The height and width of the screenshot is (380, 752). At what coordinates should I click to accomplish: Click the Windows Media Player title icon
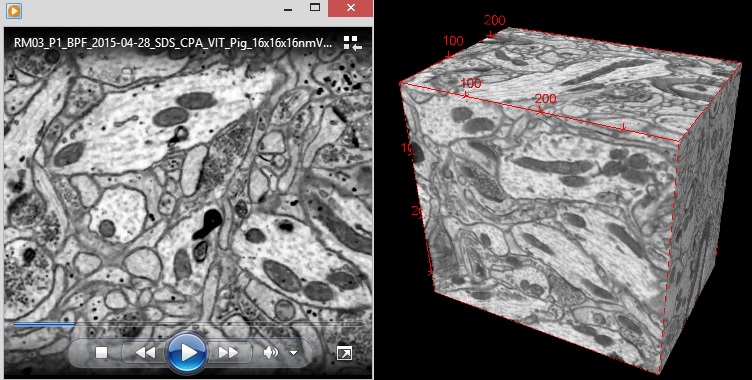(14, 10)
